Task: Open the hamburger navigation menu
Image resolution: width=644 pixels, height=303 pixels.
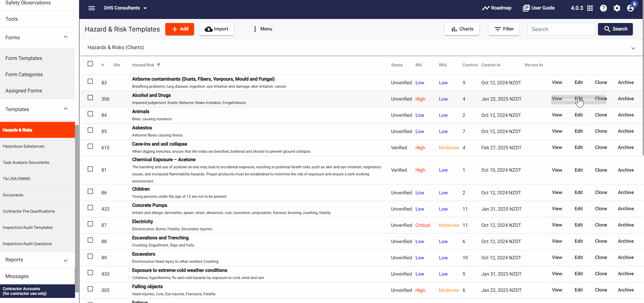Action: (92, 8)
